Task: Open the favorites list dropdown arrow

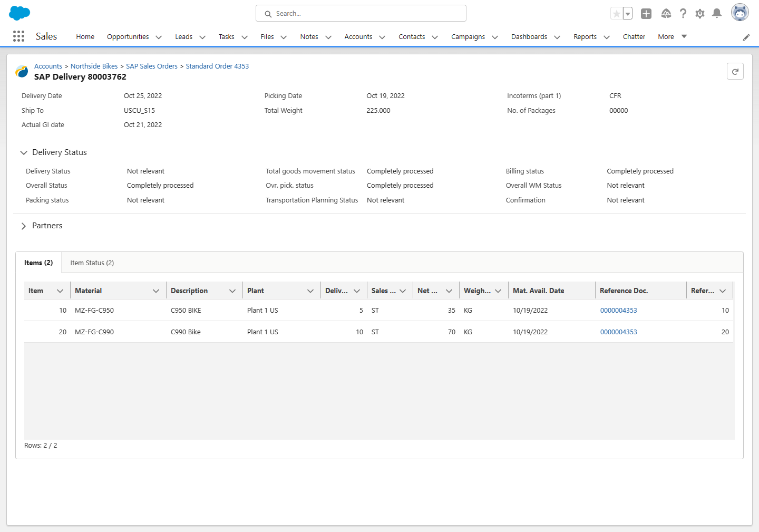Action: click(628, 14)
